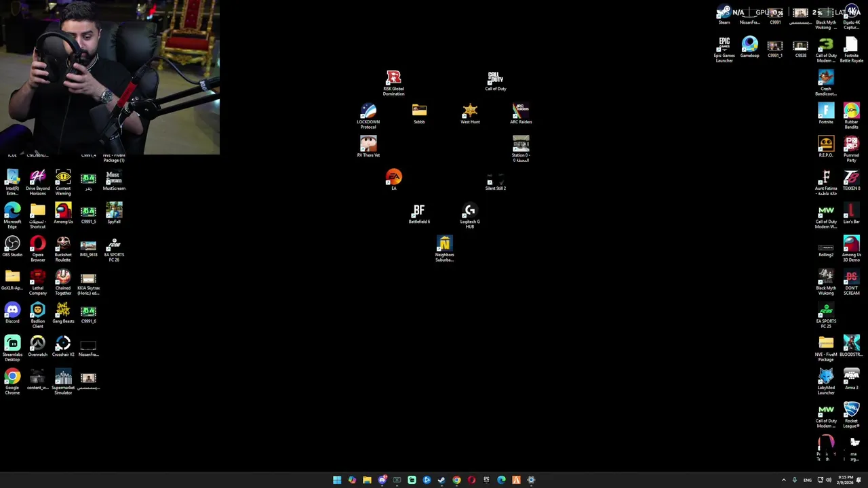Open the Sxbbb folder on the desktop
Screen dimensions: 868x488
(419, 114)
